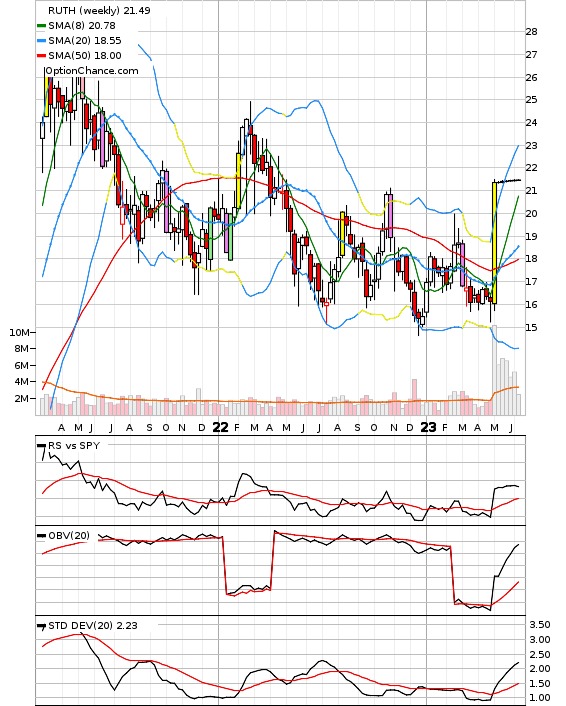
Task: Click the STD DEV(20) 2.23 label
Action: (93, 626)
